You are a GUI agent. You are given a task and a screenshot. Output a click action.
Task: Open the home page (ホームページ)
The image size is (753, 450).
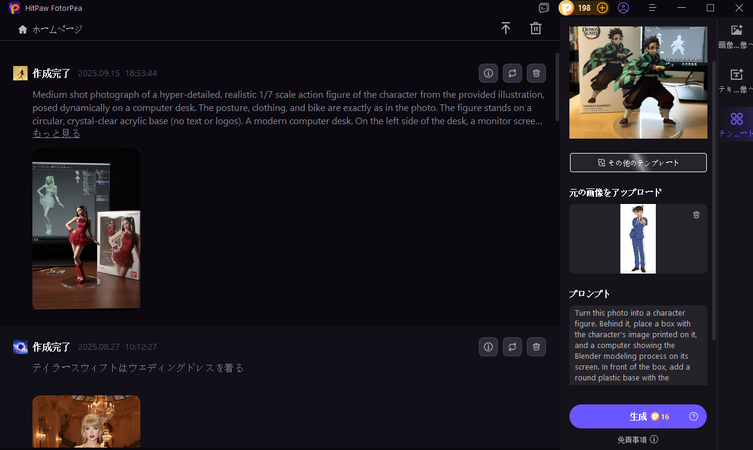click(x=50, y=29)
